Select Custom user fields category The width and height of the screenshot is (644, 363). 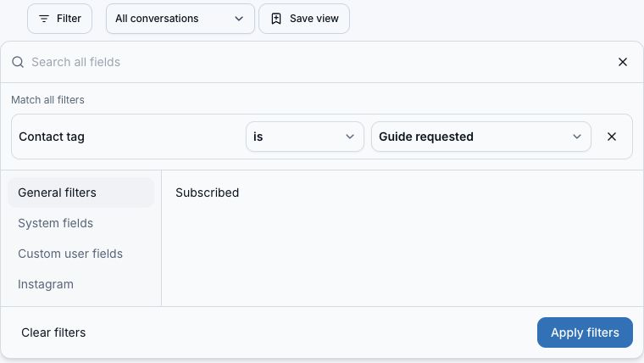pos(81,254)
